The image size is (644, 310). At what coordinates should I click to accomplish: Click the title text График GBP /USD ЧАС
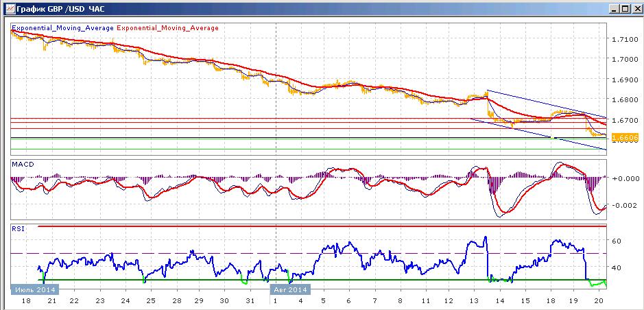pos(60,8)
